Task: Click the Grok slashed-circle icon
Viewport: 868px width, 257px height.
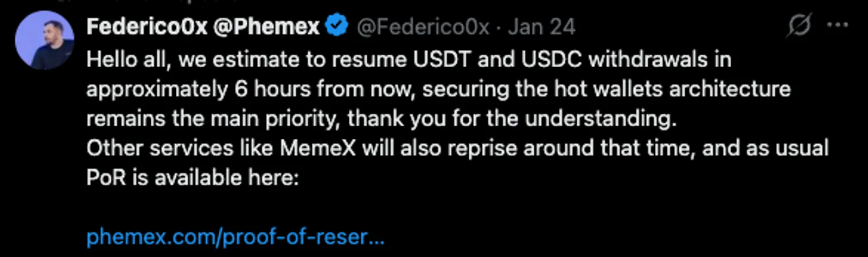Action: (799, 25)
